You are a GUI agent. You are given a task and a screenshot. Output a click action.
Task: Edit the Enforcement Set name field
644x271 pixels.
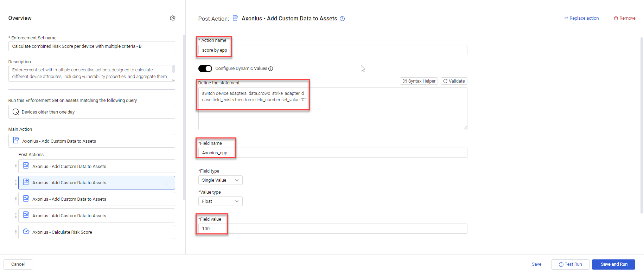(x=92, y=46)
